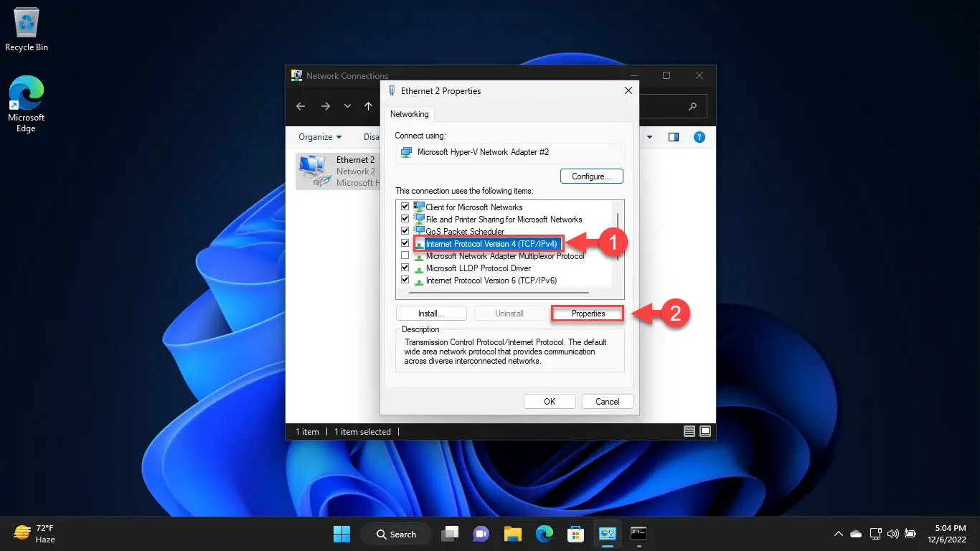
Task: Click Cancel in Ethernet 2 Properties
Action: 608,402
